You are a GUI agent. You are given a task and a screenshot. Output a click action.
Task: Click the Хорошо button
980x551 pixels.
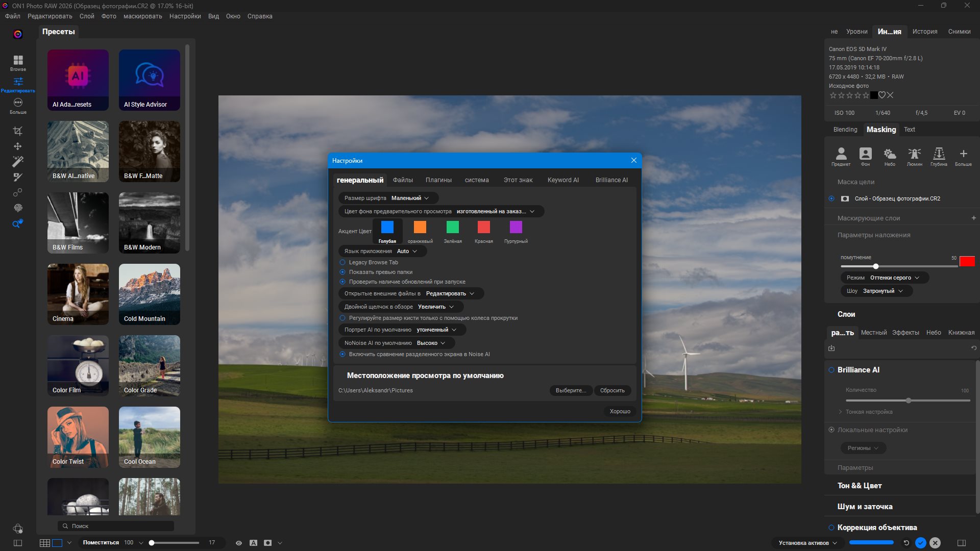tap(620, 411)
